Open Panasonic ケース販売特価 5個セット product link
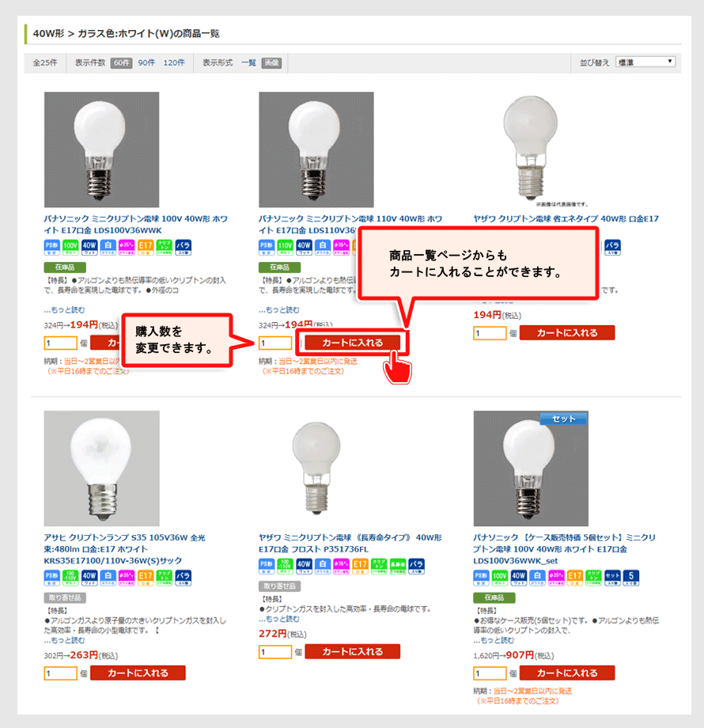The image size is (704, 728). tap(564, 549)
